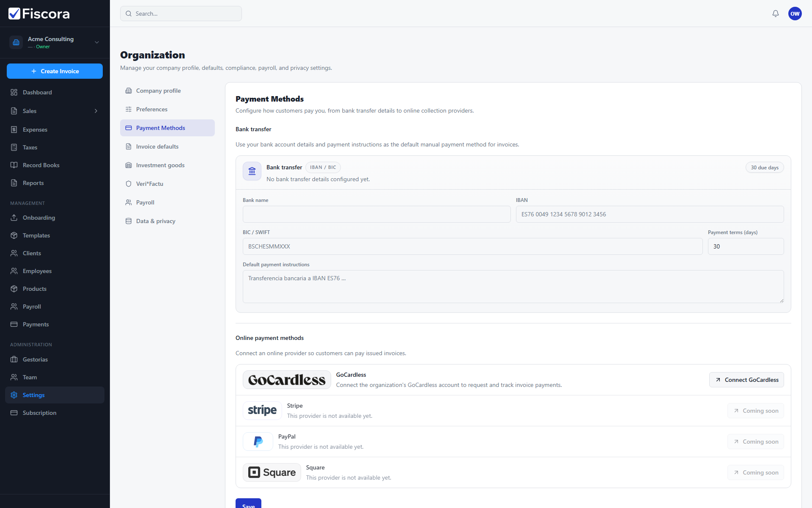
Task: Click the Save button
Action: (x=248, y=503)
